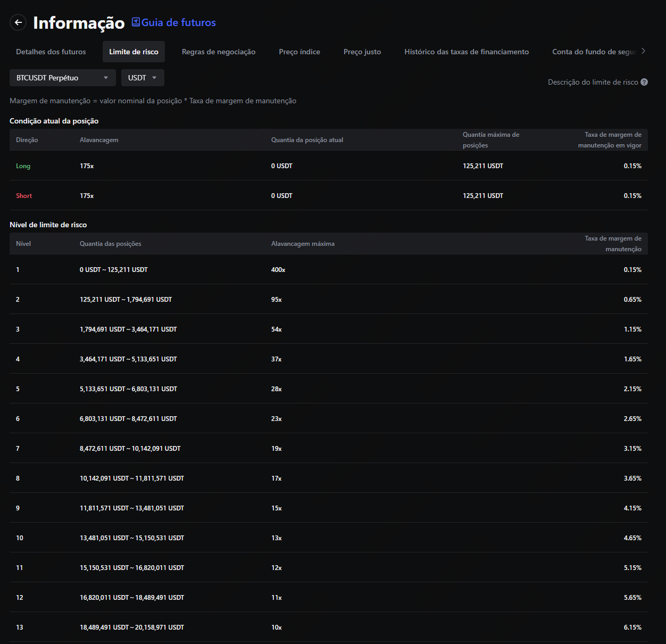This screenshot has width=666, height=644.
Task: Click the 1.15% maintenance margin rate
Action: click(632, 329)
